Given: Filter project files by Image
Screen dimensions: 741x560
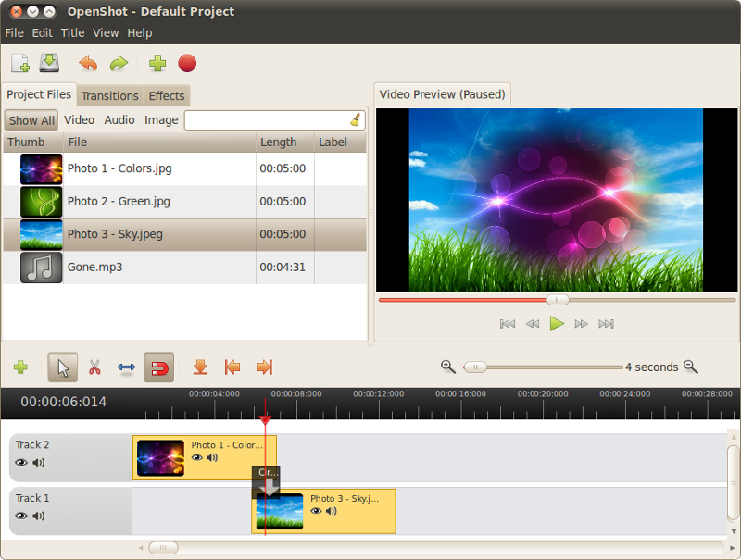Looking at the screenshot, I should (161, 120).
